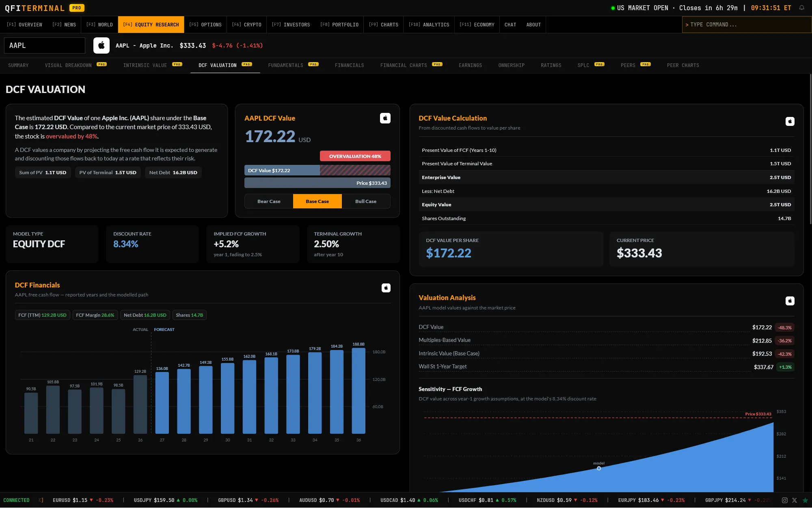Open the Fundamentals tab

(x=294, y=65)
